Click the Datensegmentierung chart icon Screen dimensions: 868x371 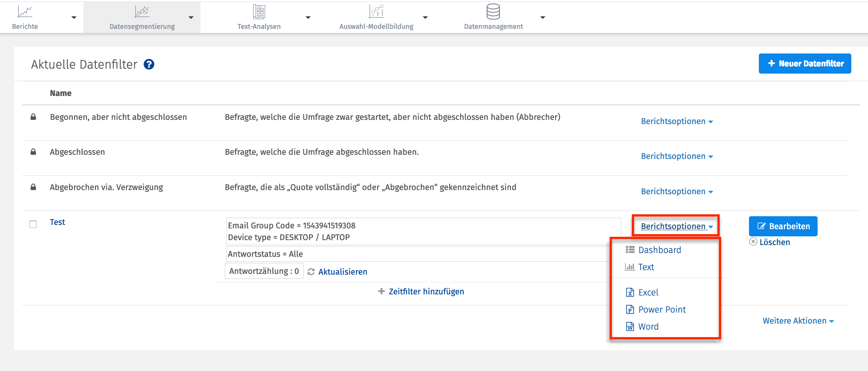point(142,12)
